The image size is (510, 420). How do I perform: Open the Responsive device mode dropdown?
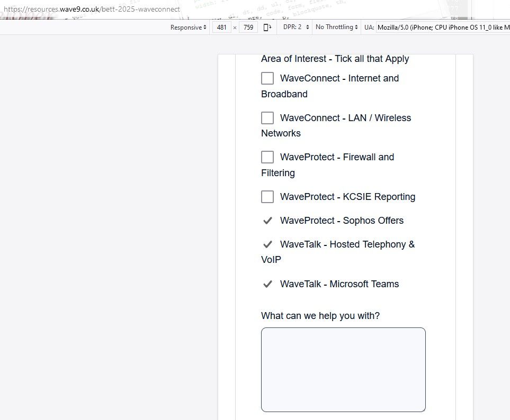tap(187, 27)
